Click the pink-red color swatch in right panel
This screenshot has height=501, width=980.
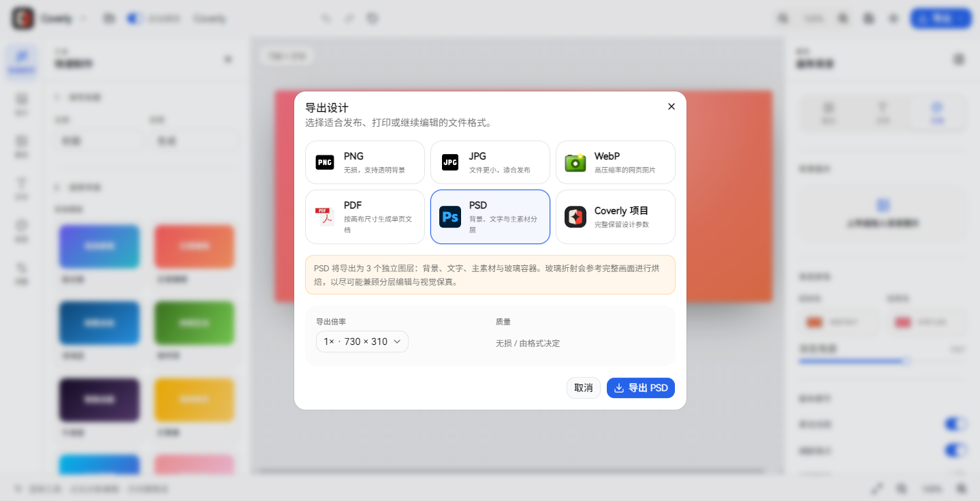tap(903, 322)
